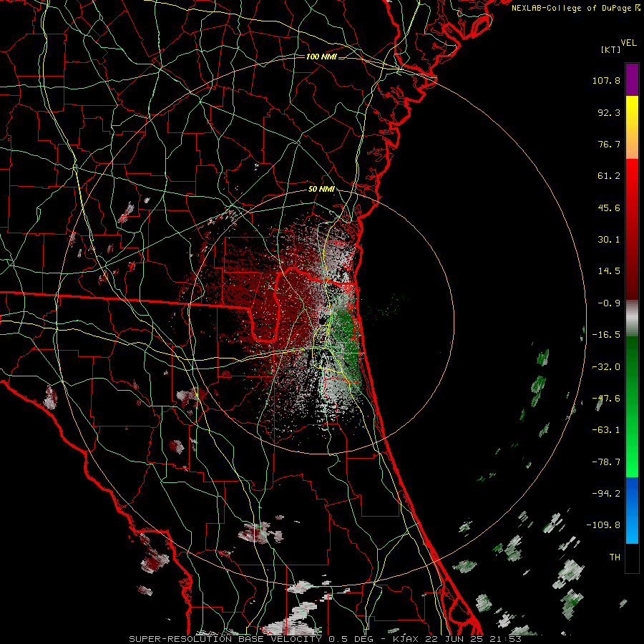
Task: Click the -0.9 legend value
Action: (609, 303)
